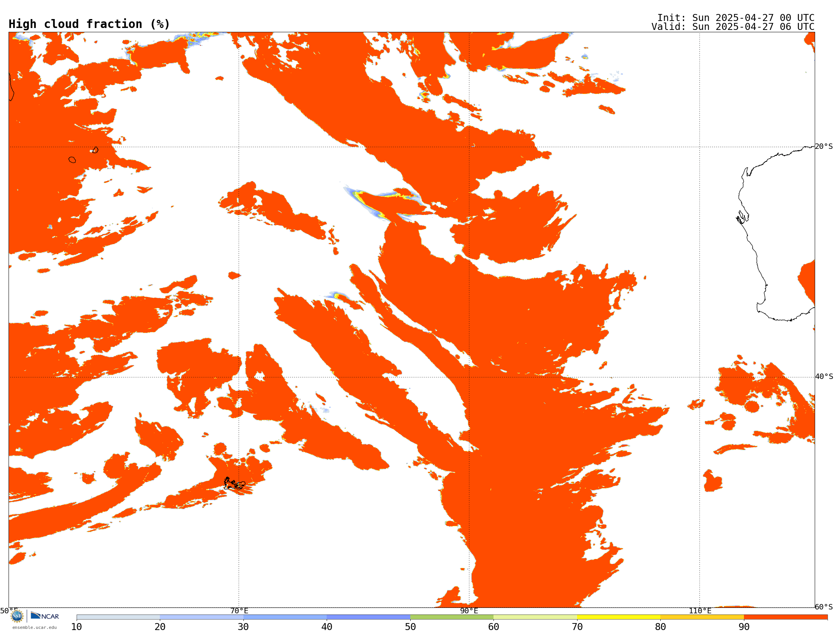Click the light blue 20-30 colorbar segment

[x=201, y=617]
